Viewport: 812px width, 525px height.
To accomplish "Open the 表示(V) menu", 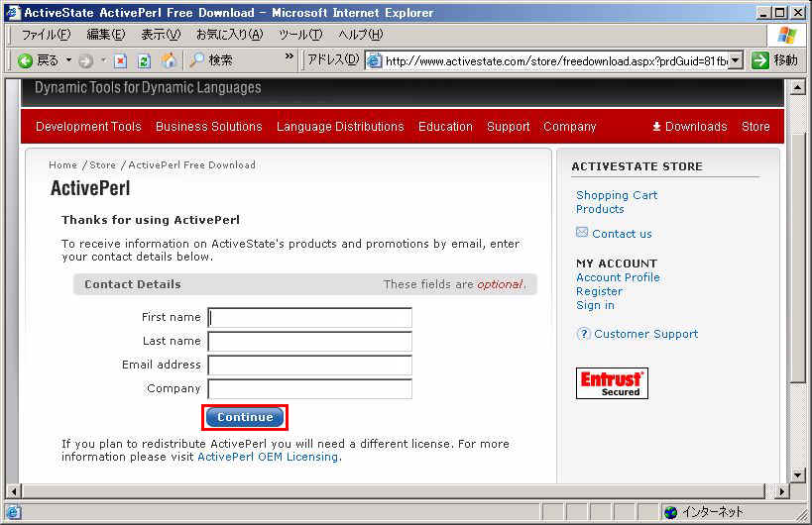I will [161, 35].
